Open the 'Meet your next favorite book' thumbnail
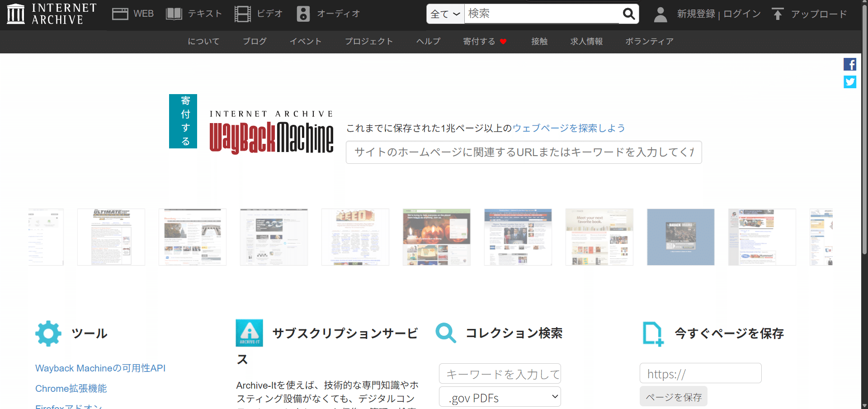Screen dimensions: 868x409 599,237
